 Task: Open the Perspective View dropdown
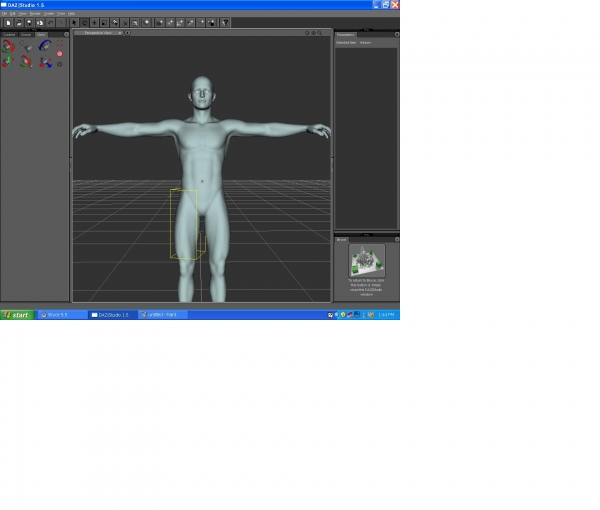click(x=99, y=33)
